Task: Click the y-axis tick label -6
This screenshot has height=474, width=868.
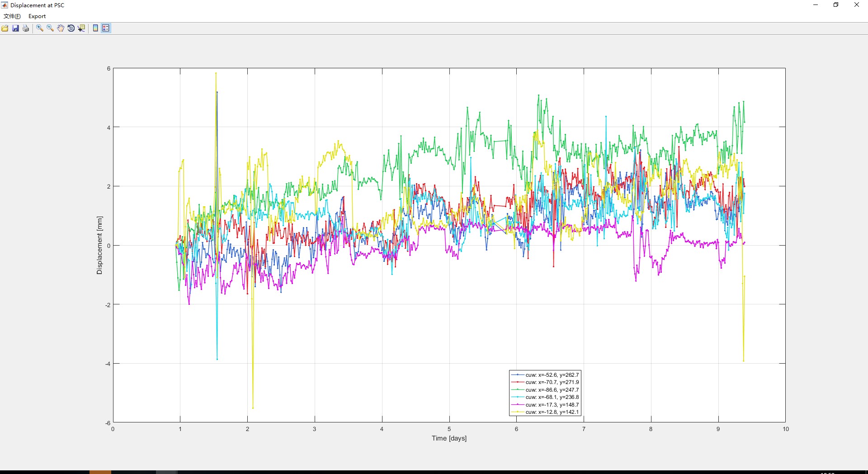Action: pos(108,423)
